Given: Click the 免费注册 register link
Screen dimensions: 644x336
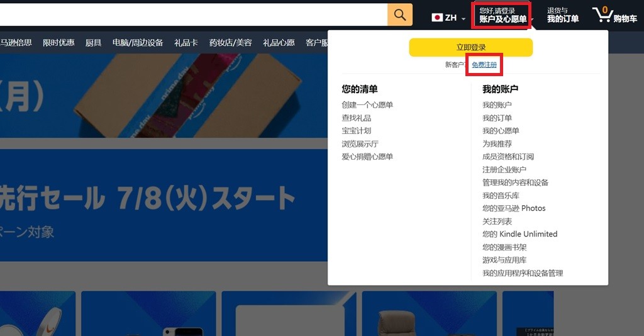Looking at the screenshot, I should coord(484,65).
